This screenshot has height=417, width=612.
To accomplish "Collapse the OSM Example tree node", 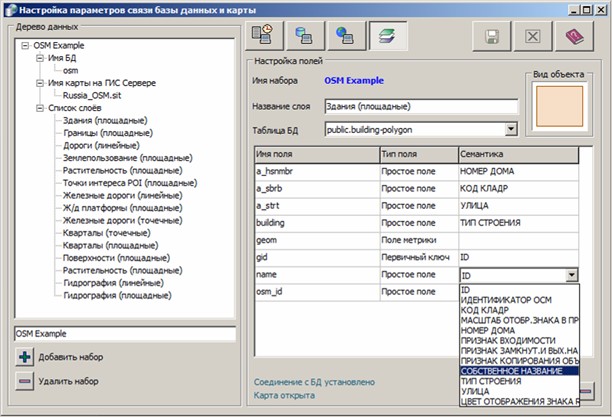I will (24, 47).
